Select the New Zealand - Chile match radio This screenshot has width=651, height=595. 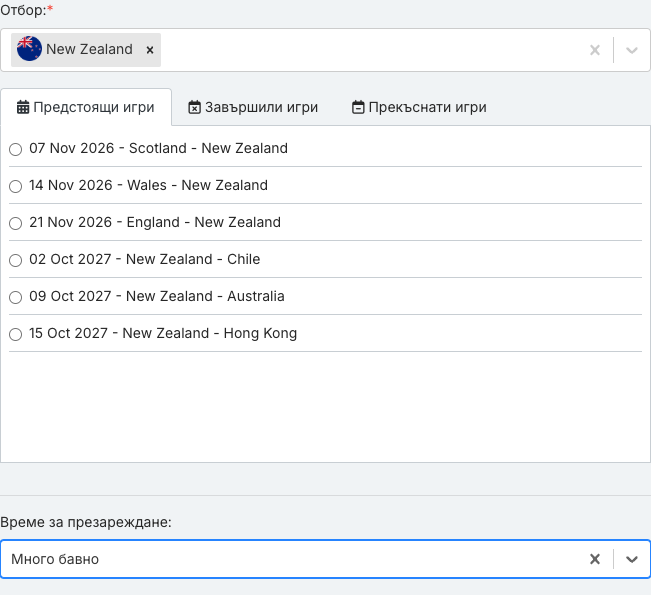tap(15, 260)
